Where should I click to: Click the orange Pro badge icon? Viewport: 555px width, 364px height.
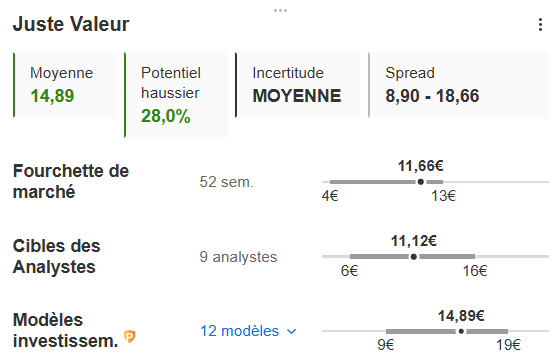pyautogui.click(x=130, y=336)
